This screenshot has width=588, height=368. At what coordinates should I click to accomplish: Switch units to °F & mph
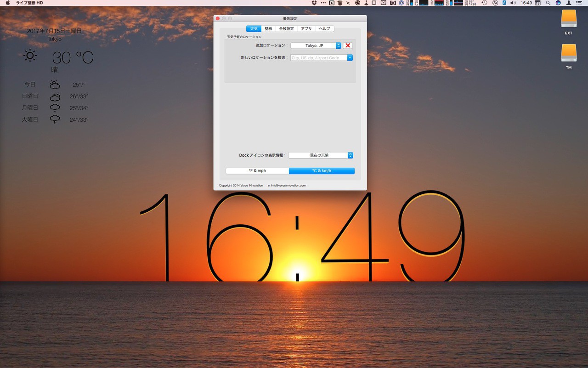click(x=257, y=171)
